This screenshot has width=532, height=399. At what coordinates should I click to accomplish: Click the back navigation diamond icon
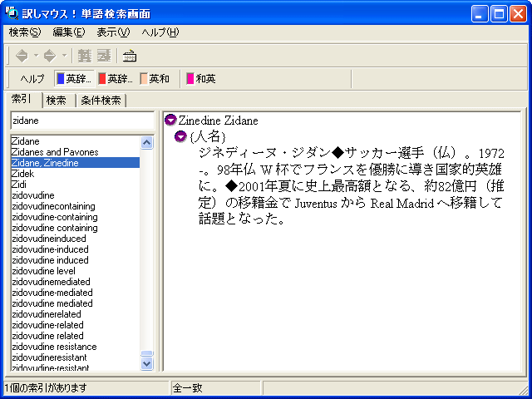pos(22,56)
